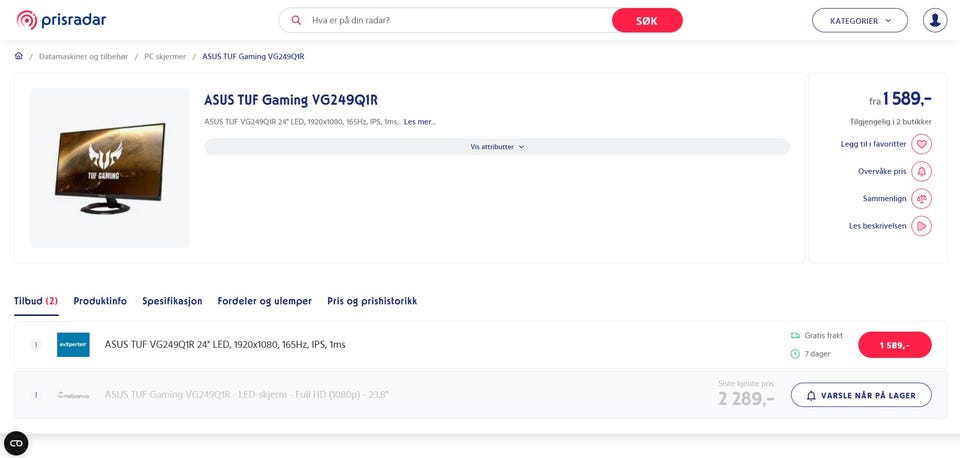Open the KATEGORIER dropdown
Image resolution: width=960 pixels, height=458 pixels.
pyautogui.click(x=860, y=20)
